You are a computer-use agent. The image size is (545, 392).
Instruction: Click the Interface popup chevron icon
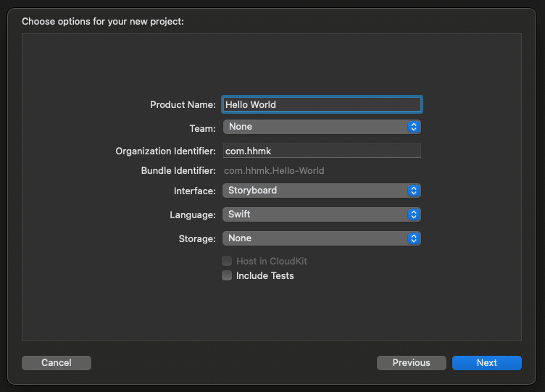pos(414,191)
